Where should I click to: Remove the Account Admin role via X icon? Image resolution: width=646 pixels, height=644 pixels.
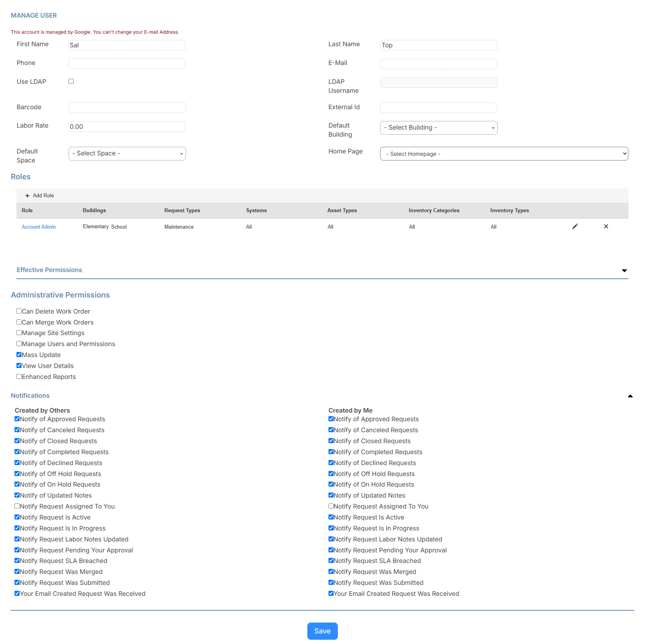[x=606, y=226]
